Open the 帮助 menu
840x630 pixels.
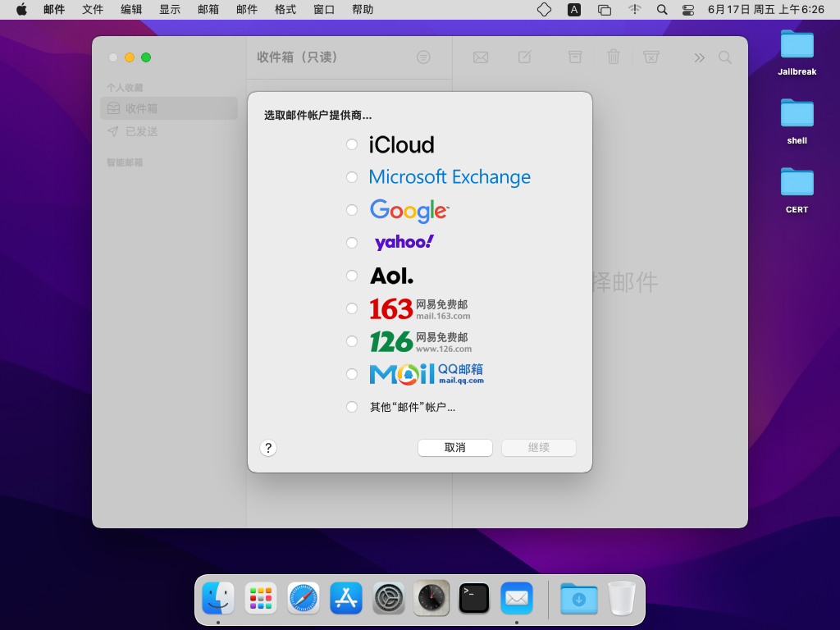point(363,10)
